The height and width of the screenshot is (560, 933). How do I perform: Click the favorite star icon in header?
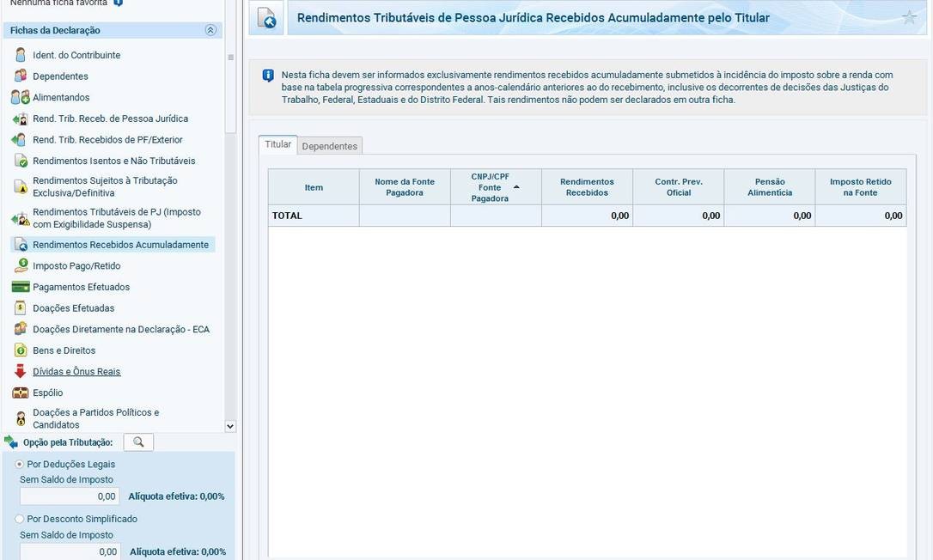(x=909, y=17)
